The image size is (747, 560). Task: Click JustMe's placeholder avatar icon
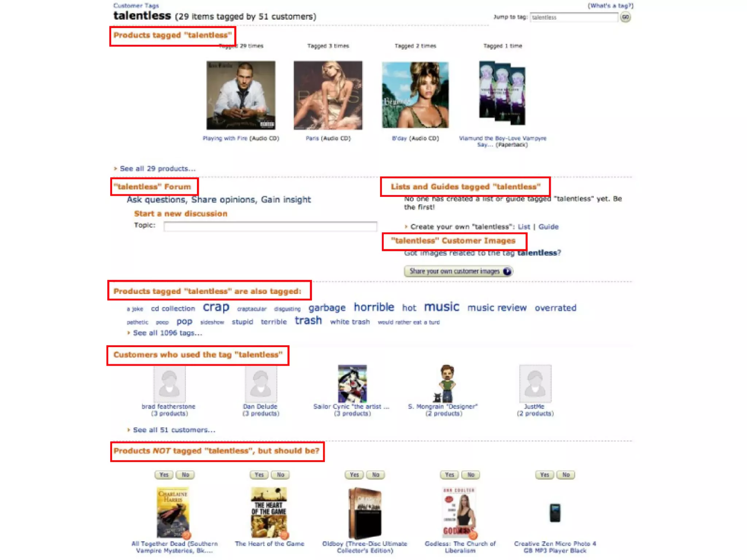[535, 384]
